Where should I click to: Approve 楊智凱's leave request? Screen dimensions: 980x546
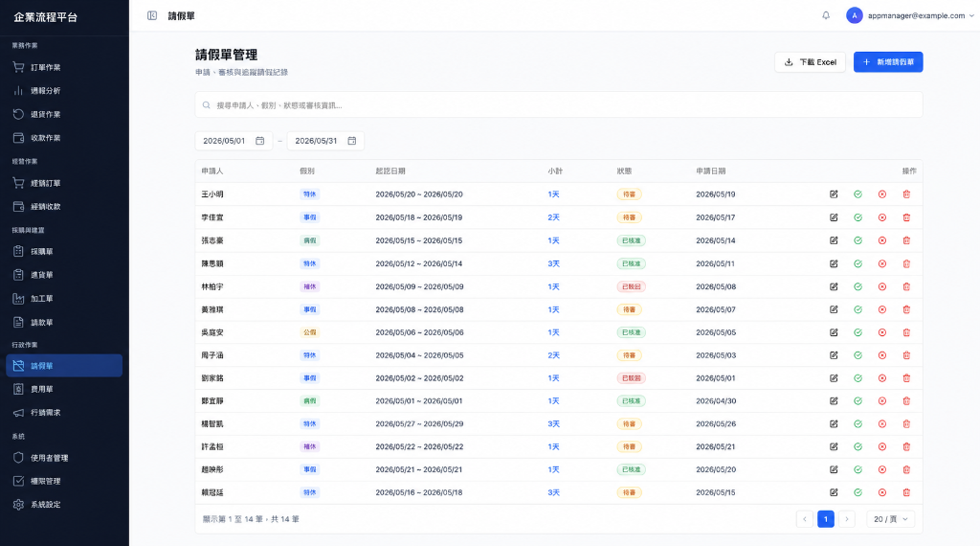tap(858, 424)
